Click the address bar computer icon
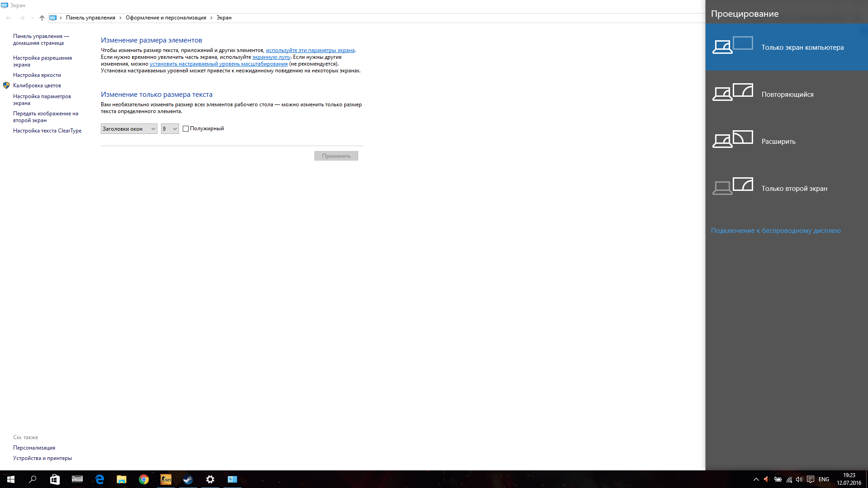 [x=53, y=18]
